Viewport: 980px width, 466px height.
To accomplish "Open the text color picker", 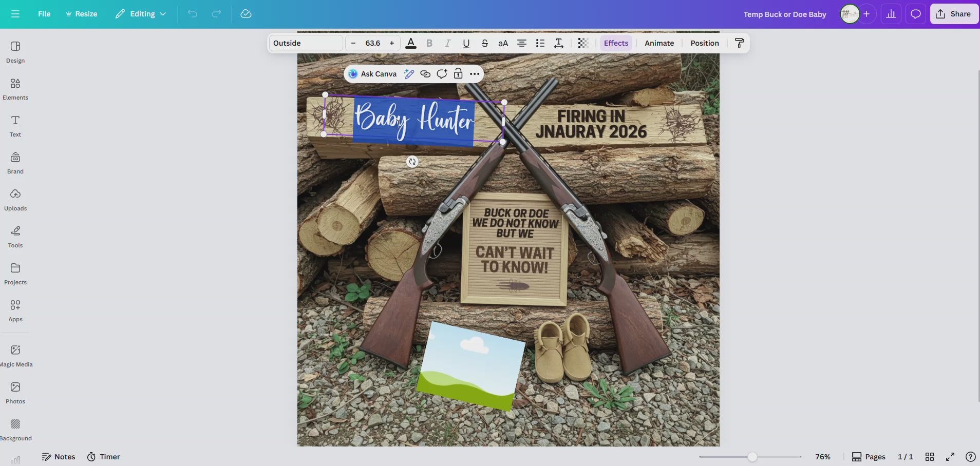I will tap(411, 43).
